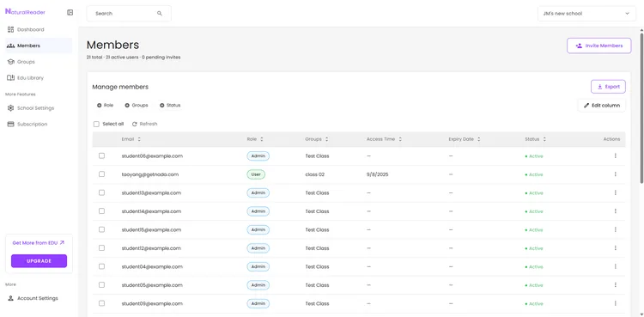The height and width of the screenshot is (317, 644).
Task: Click the User role badge for taoyang@getnada.com
Action: 256,174
